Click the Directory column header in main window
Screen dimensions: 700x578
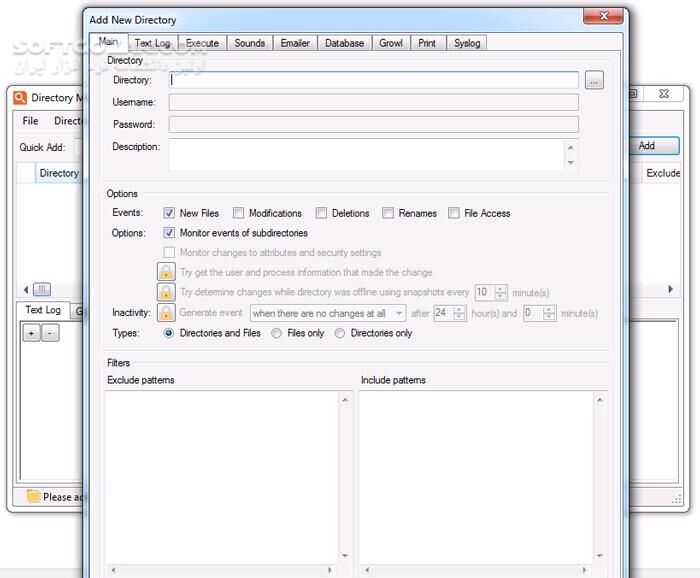coord(59,173)
